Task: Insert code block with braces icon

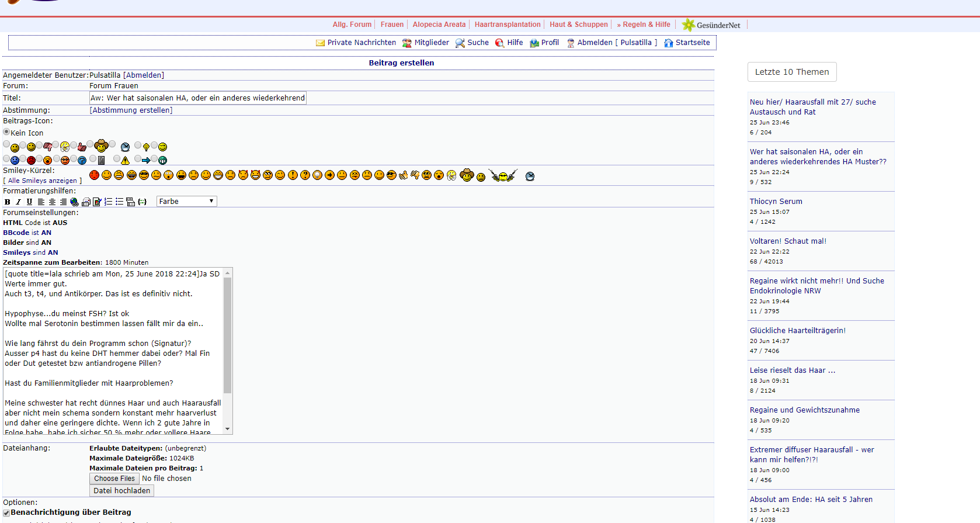Action: click(142, 202)
